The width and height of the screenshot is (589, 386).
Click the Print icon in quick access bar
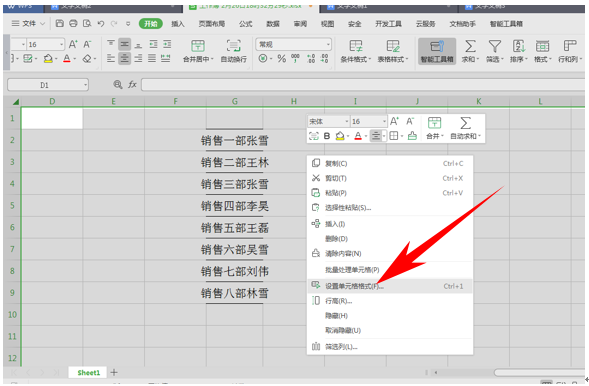coord(73,24)
